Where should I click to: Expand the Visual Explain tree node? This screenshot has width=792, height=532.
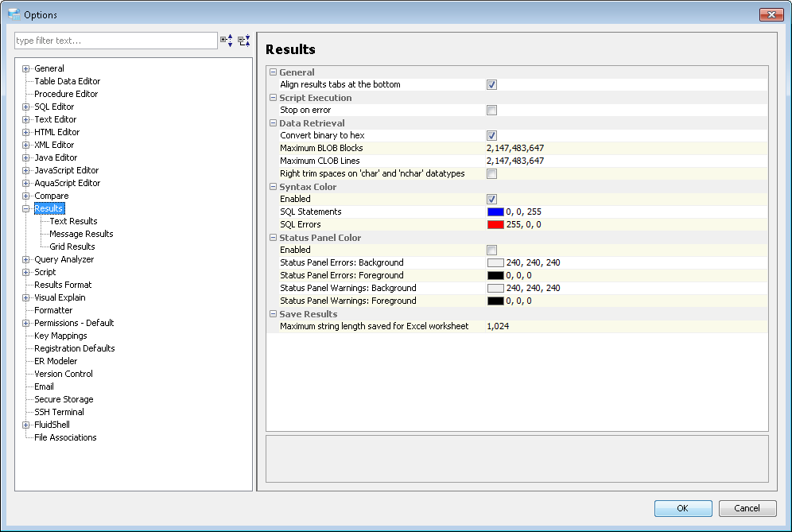tap(25, 297)
